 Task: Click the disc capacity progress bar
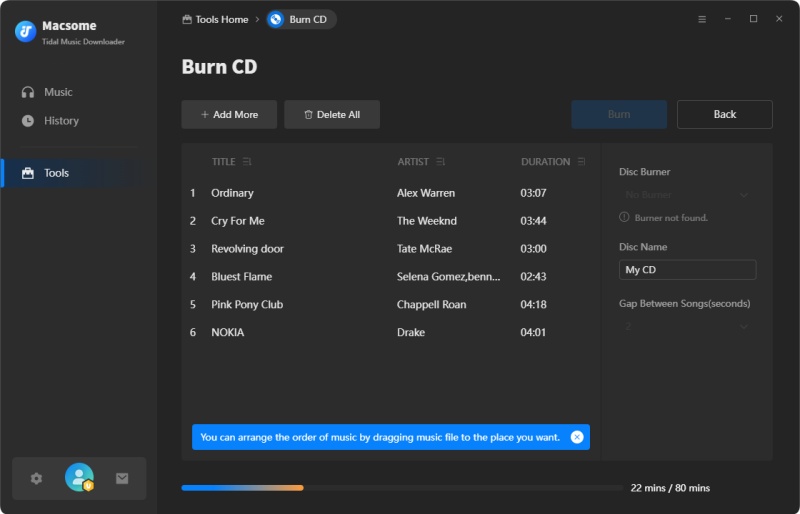coord(402,488)
